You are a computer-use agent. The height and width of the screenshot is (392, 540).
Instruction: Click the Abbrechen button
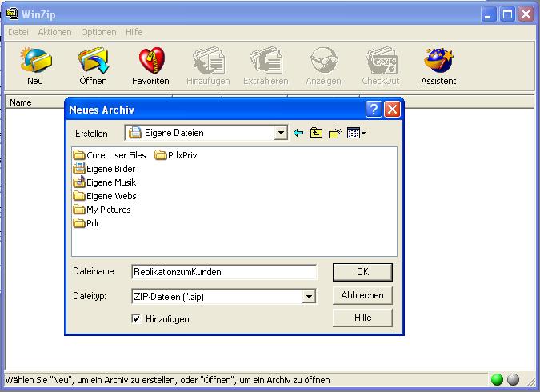coord(362,295)
